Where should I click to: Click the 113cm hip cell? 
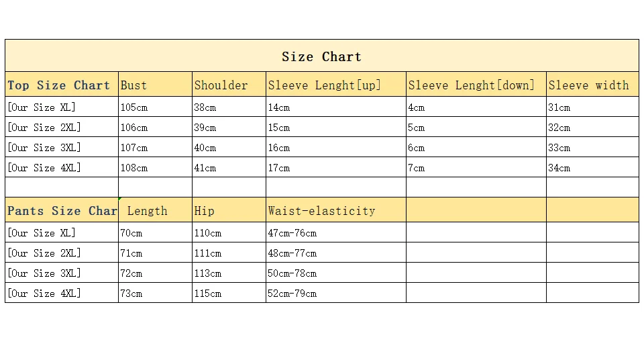(229, 273)
